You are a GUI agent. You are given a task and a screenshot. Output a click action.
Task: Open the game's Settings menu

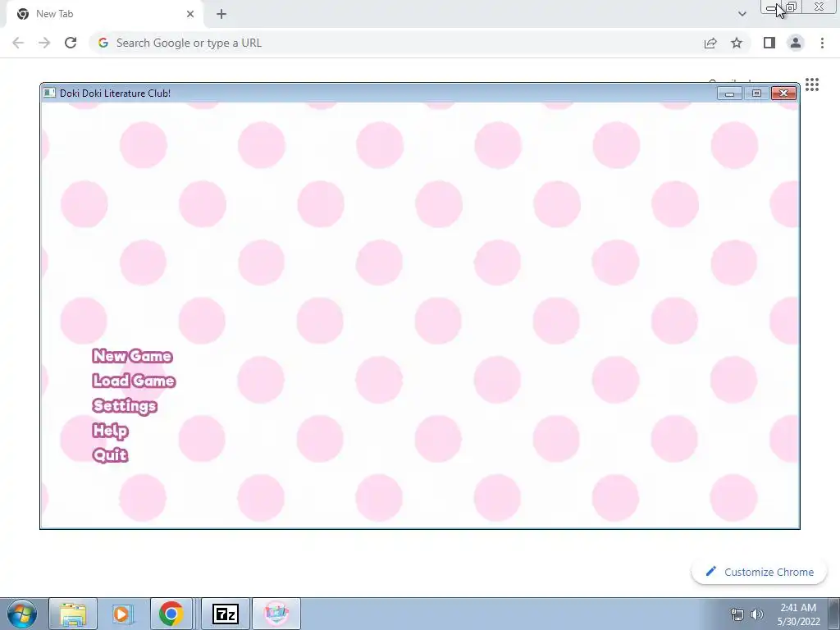coord(125,405)
